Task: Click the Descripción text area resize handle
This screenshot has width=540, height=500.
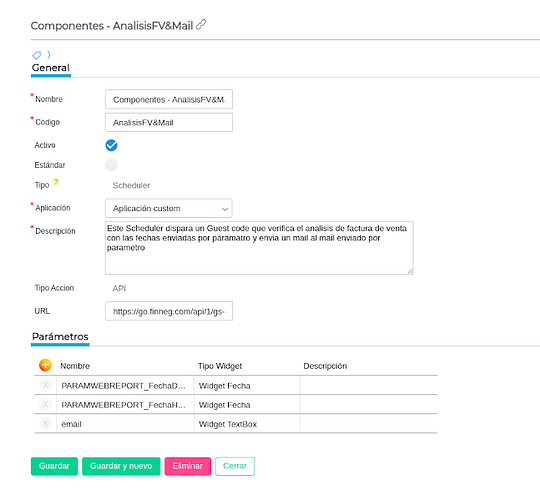Action: tap(410, 271)
